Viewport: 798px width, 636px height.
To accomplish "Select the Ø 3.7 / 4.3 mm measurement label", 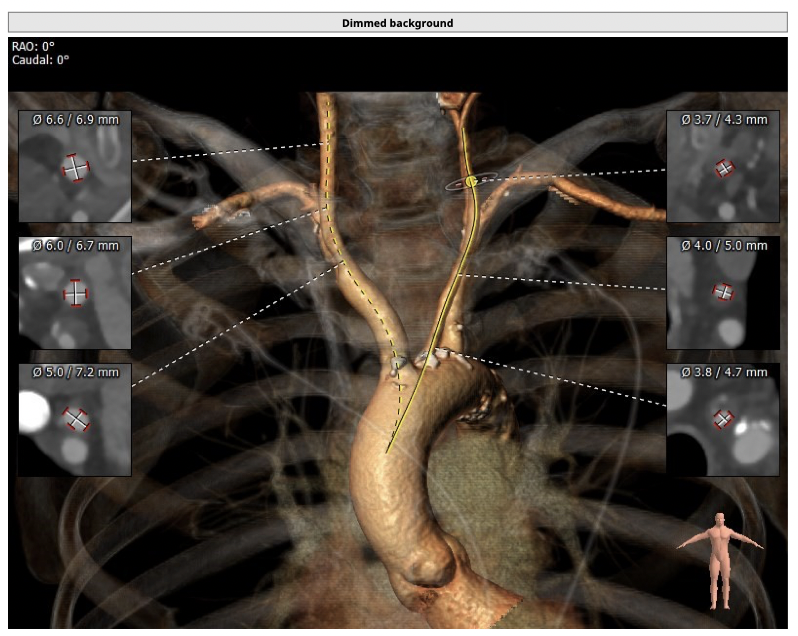I will (724, 120).
